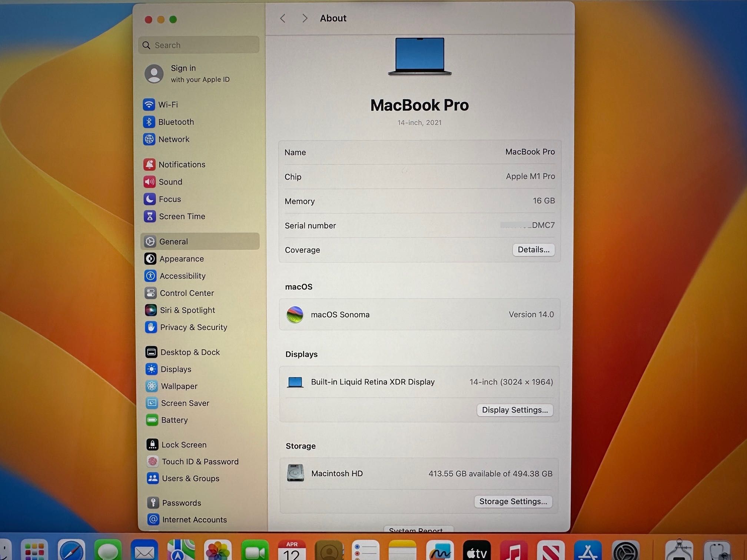This screenshot has height=560, width=747.
Task: Click the Version 14.0 text
Action: (x=531, y=314)
